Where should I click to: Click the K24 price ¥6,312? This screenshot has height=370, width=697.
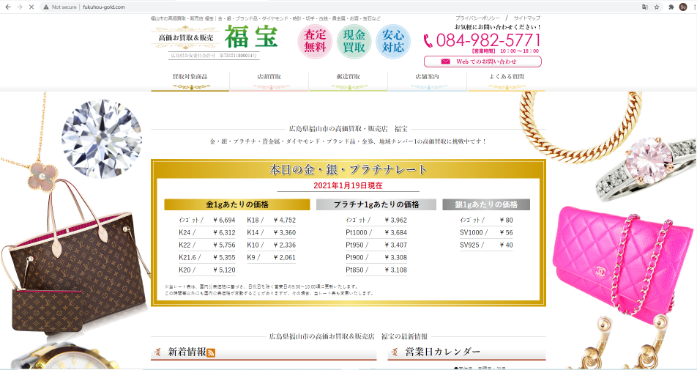coord(224,233)
